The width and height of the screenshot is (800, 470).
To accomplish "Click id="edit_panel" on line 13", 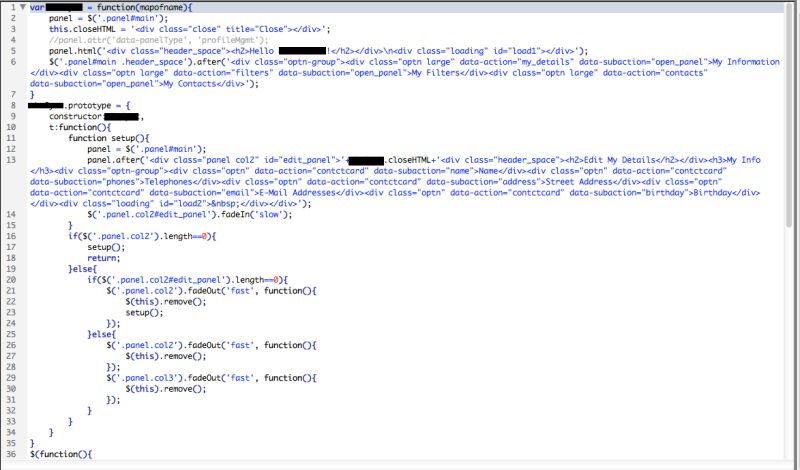I will 302,160.
